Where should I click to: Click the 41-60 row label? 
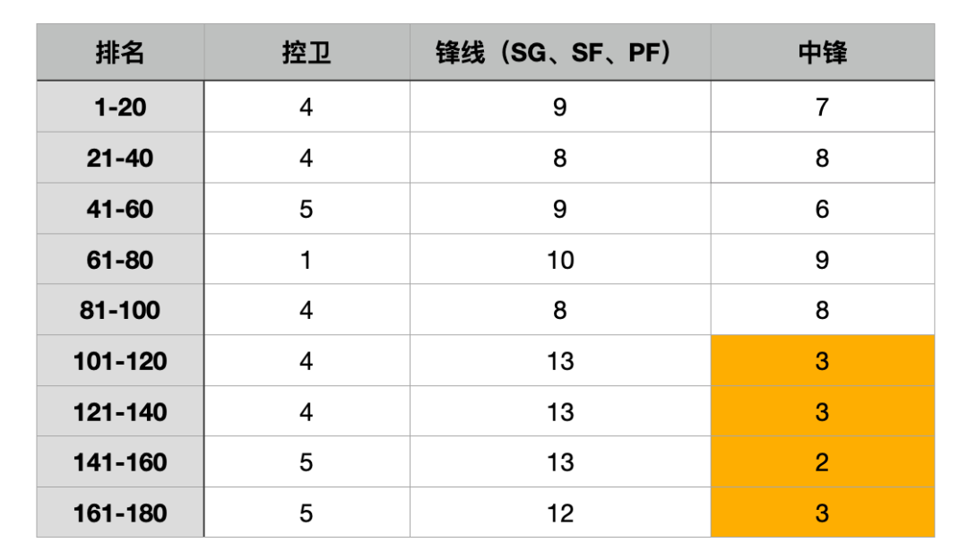click(x=120, y=209)
